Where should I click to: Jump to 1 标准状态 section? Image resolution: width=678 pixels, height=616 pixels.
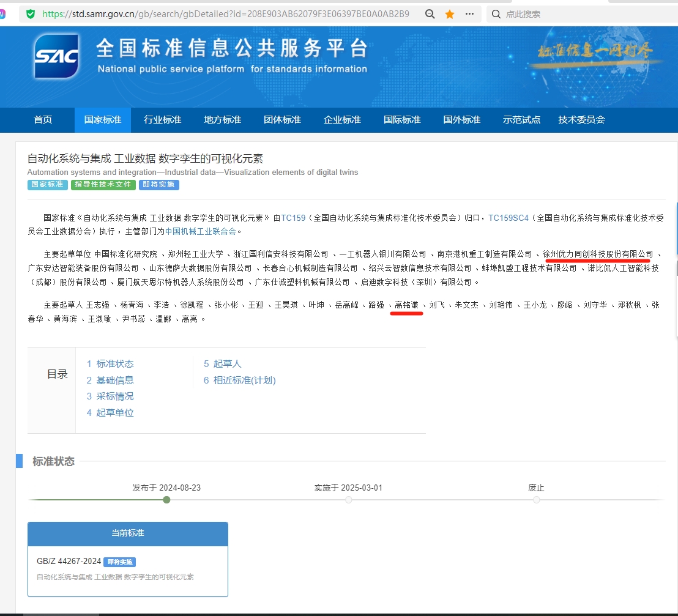tap(110, 363)
